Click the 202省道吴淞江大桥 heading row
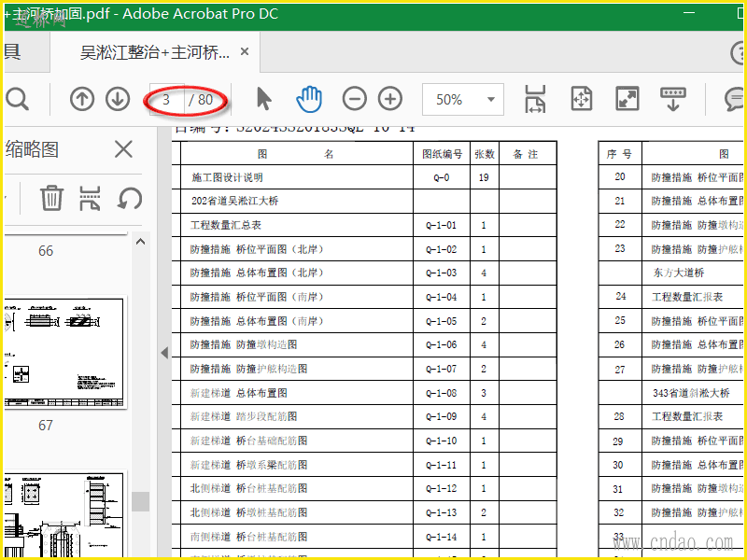Screen dimensions: 747x560 tap(234, 201)
